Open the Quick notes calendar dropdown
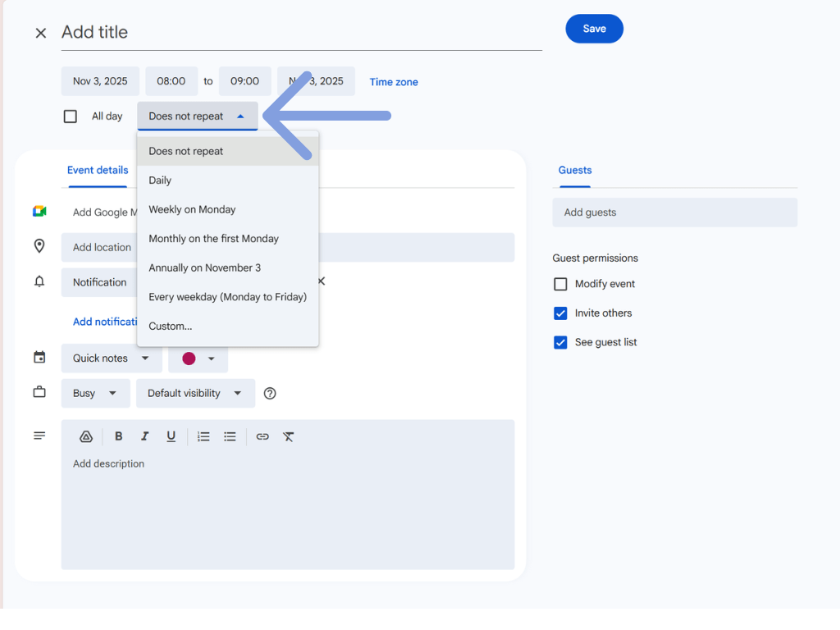Viewport: 840px width, 630px height. [x=111, y=358]
